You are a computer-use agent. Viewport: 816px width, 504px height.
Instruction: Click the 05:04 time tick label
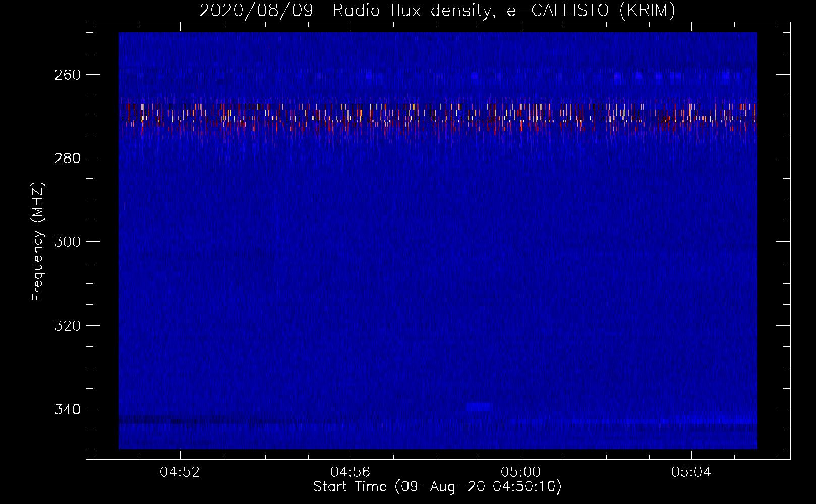(691, 472)
